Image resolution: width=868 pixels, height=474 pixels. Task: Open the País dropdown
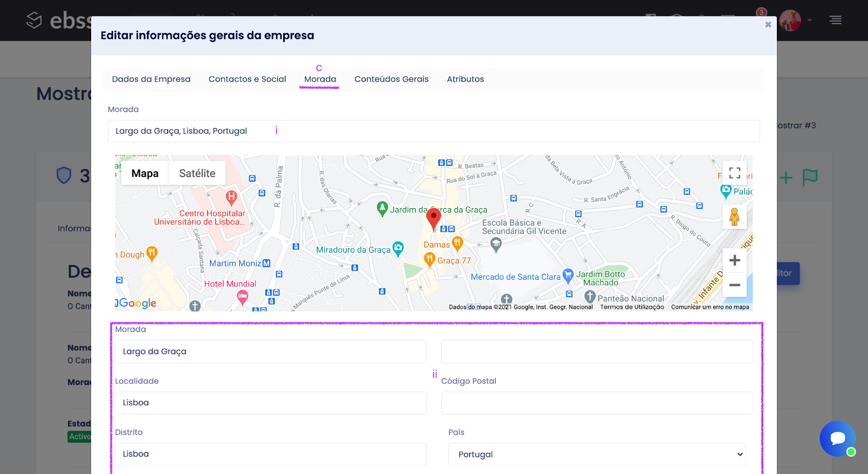pos(597,454)
